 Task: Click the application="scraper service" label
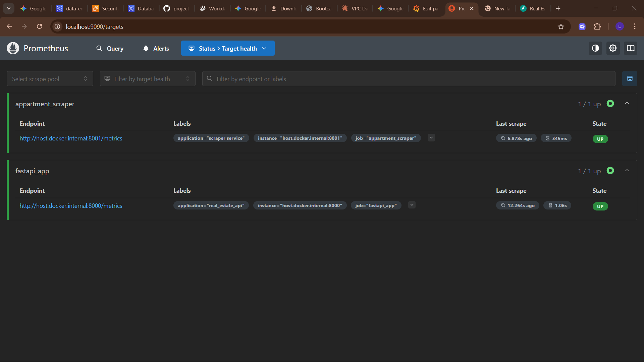211,138
